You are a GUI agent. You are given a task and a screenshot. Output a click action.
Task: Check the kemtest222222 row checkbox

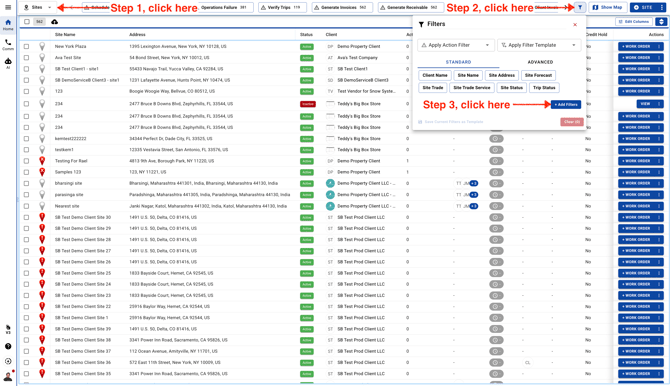click(26, 138)
